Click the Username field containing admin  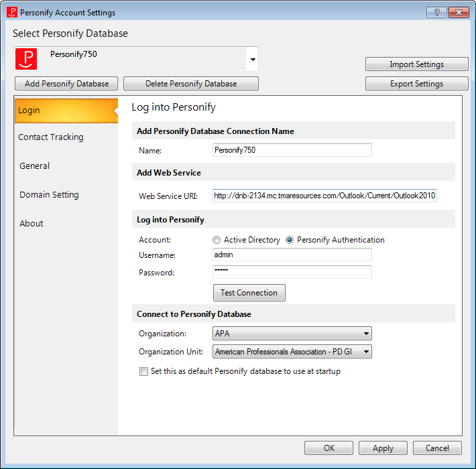pos(292,255)
